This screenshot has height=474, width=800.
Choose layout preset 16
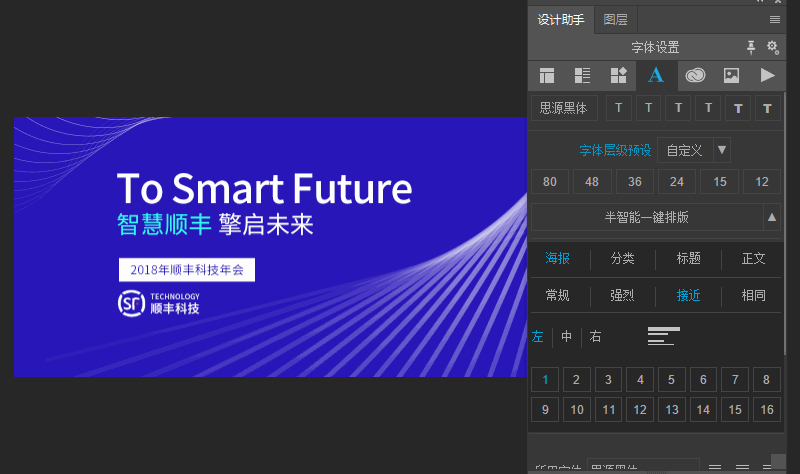click(x=766, y=410)
